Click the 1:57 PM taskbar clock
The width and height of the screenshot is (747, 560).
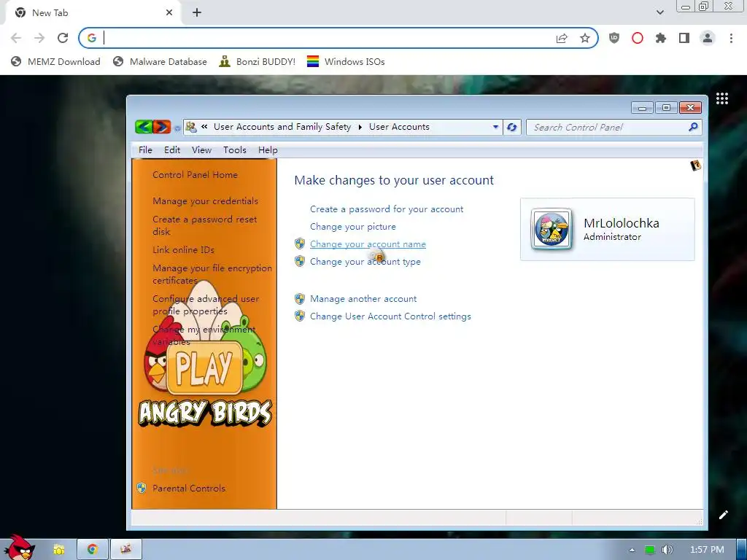coord(707,550)
